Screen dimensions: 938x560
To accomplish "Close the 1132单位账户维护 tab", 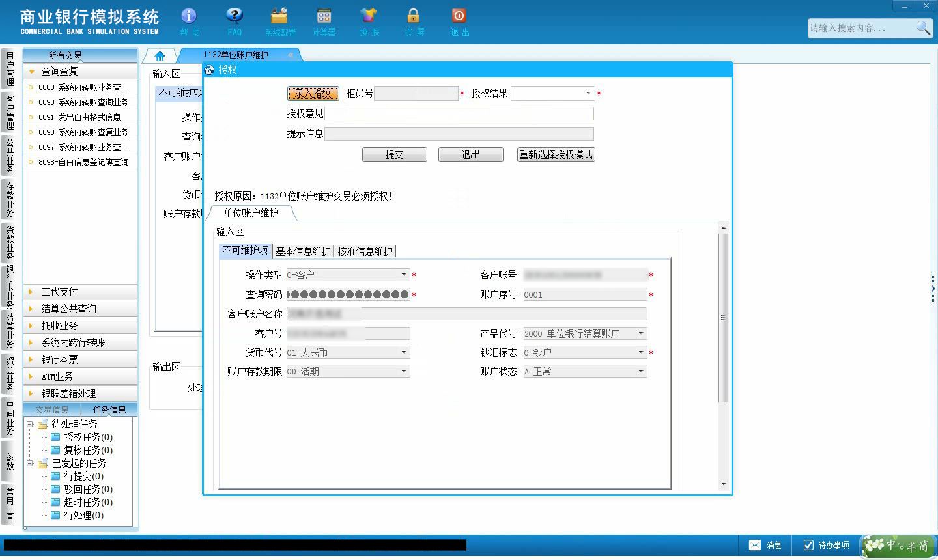I will pyautogui.click(x=291, y=55).
